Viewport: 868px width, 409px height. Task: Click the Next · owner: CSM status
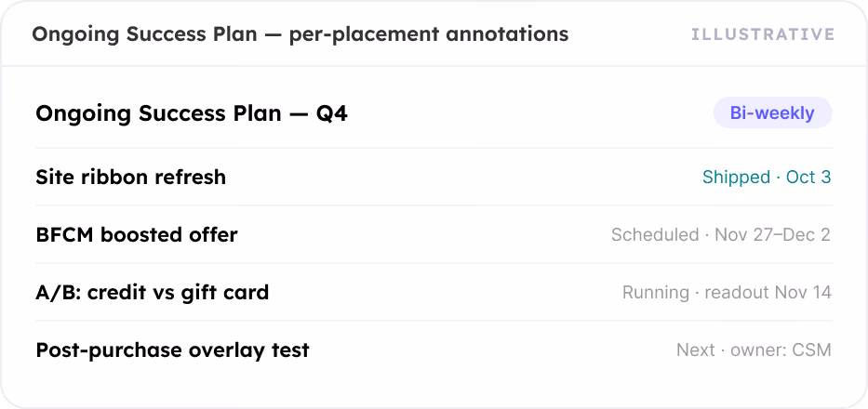[754, 350]
